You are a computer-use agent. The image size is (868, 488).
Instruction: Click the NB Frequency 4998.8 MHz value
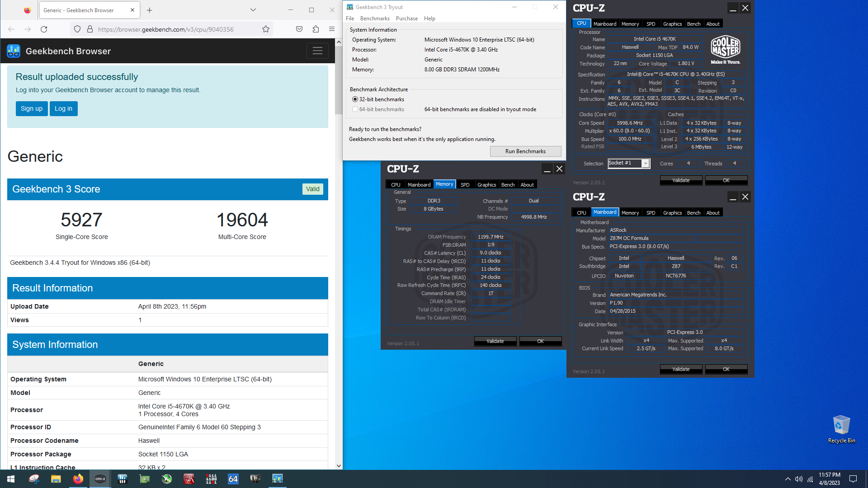tap(534, 217)
